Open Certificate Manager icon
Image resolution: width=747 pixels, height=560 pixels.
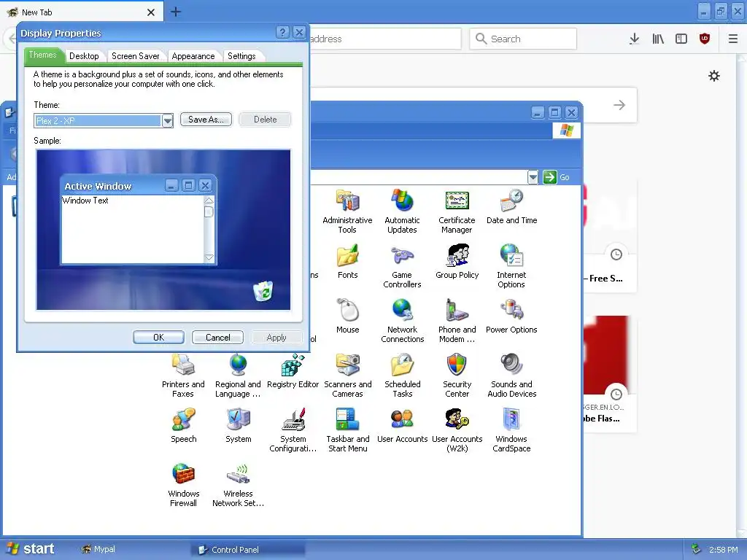457,201
